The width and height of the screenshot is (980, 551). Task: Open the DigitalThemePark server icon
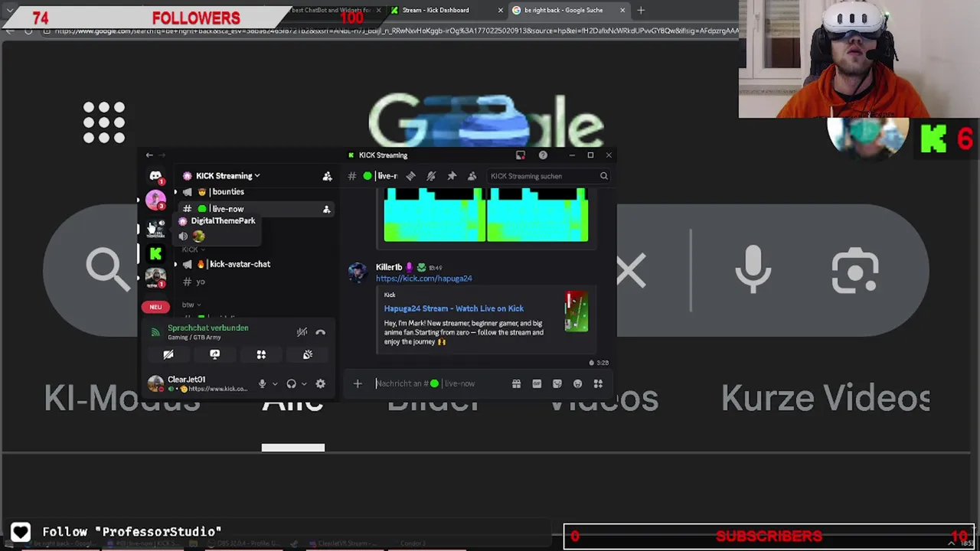155,227
